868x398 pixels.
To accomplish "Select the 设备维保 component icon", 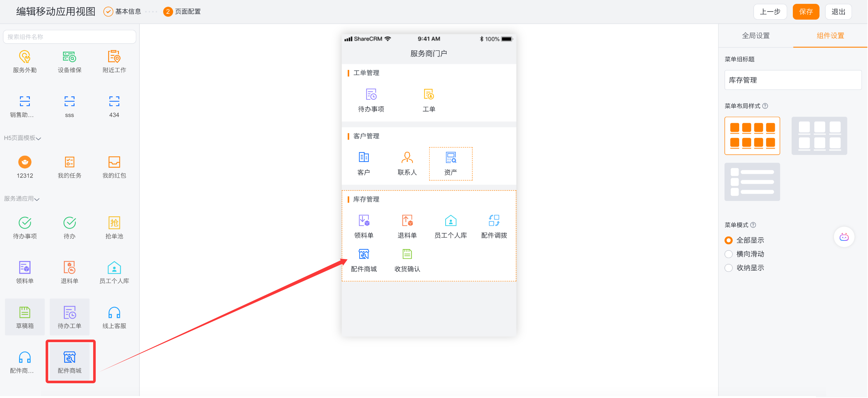I will point(69,57).
